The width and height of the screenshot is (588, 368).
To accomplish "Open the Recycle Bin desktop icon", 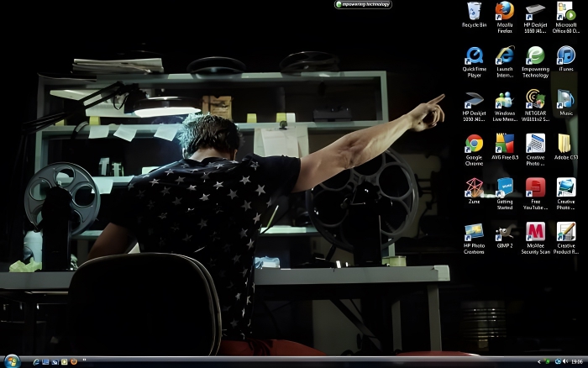I will click(x=474, y=12).
